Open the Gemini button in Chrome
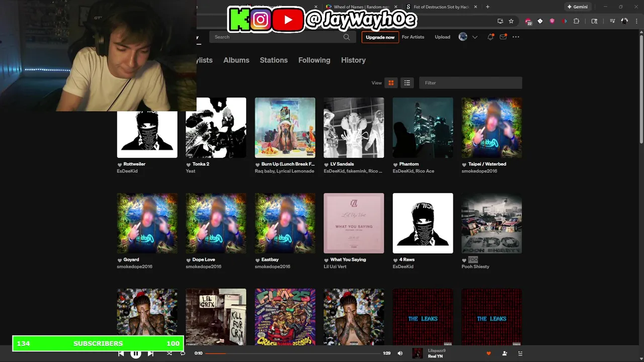The width and height of the screenshot is (644, 362). tap(578, 7)
